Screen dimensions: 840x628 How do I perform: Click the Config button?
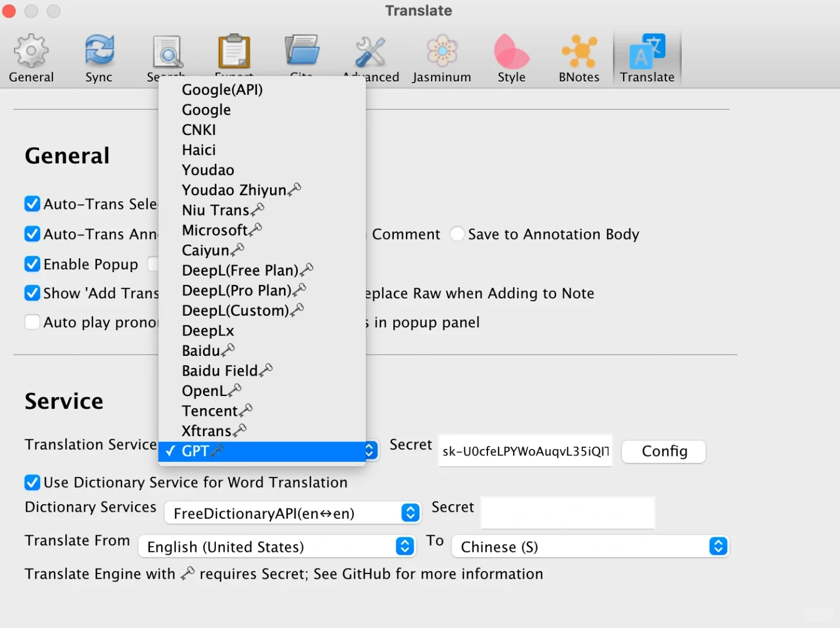coord(664,451)
